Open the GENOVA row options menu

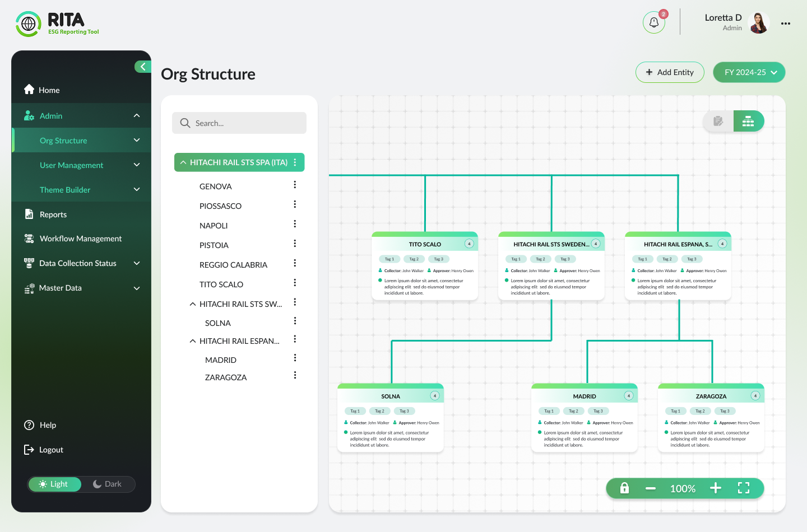295,185
